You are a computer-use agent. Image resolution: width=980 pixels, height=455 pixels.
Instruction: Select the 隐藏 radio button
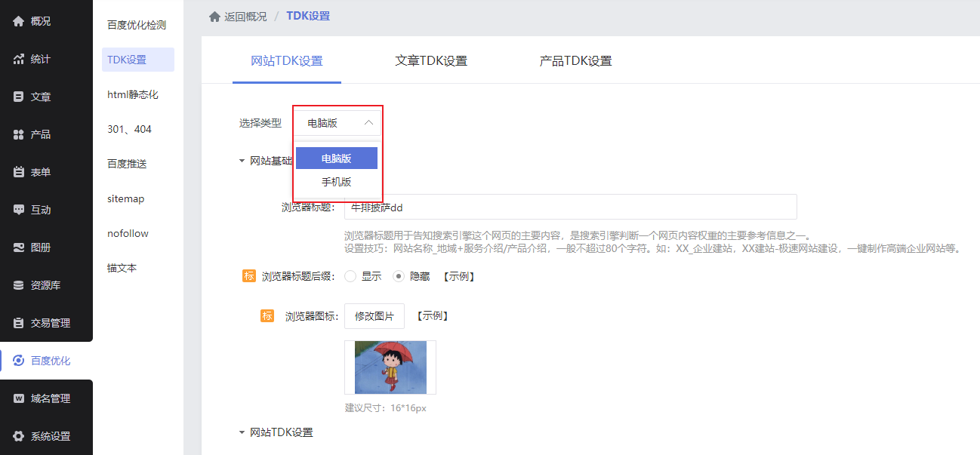(399, 277)
